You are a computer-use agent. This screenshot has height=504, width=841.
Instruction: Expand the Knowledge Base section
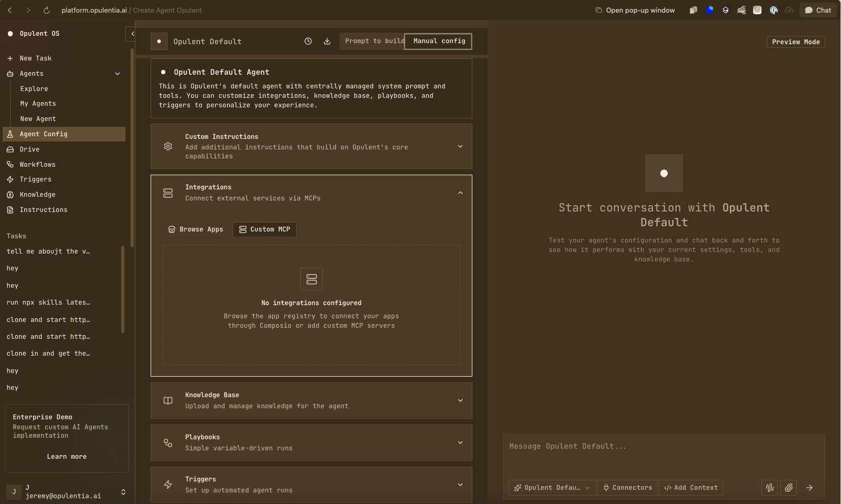pos(460,401)
